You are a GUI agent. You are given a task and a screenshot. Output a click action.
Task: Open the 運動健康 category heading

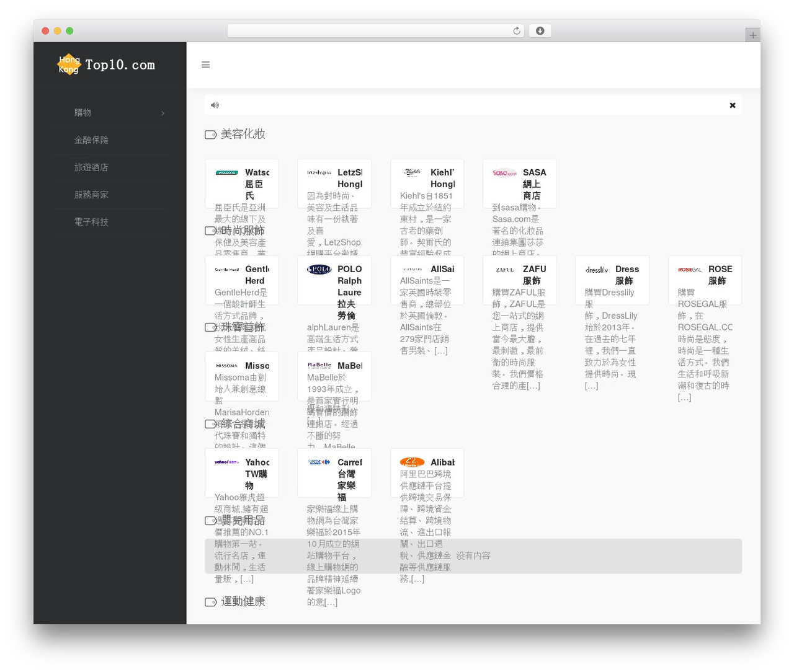243,601
